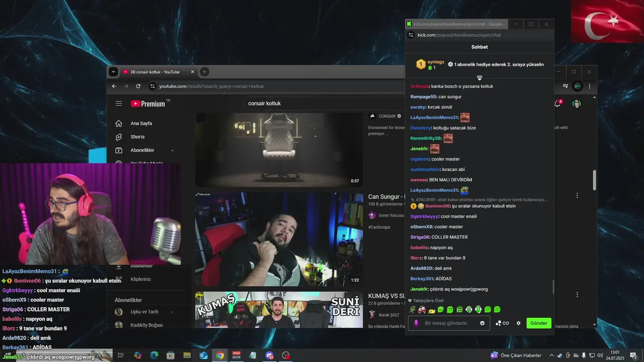Open the Burak ŞOLT channel link
Viewport: 644px width, 362px height.
pos(389,315)
